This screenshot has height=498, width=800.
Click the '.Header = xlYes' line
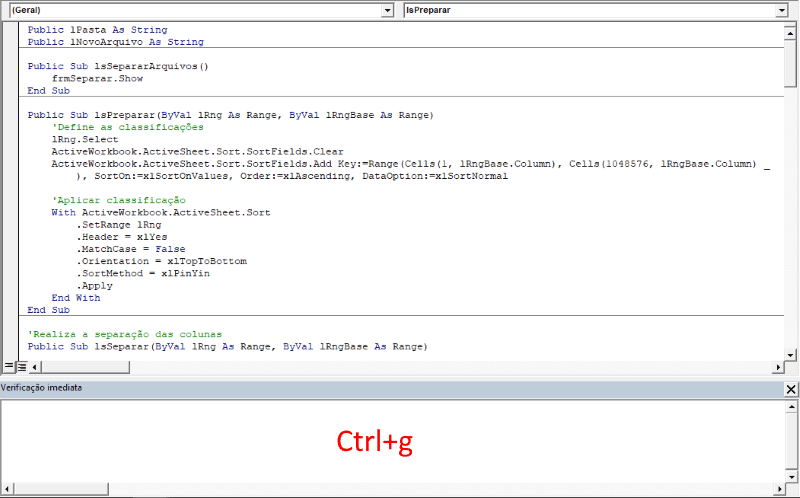pyautogui.click(x=122, y=237)
